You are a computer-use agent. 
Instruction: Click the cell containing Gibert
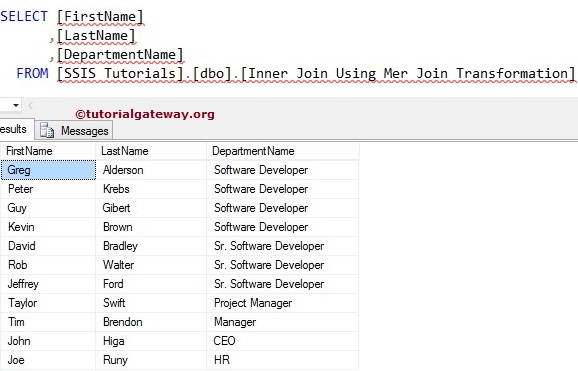[x=151, y=208]
